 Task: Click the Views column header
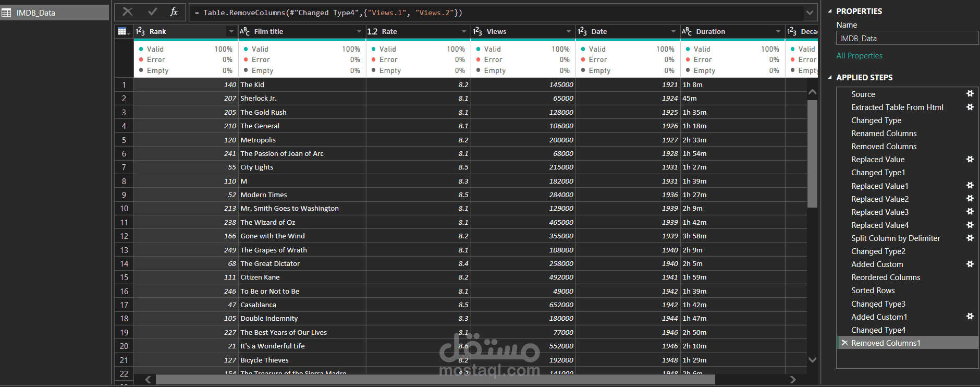(523, 31)
